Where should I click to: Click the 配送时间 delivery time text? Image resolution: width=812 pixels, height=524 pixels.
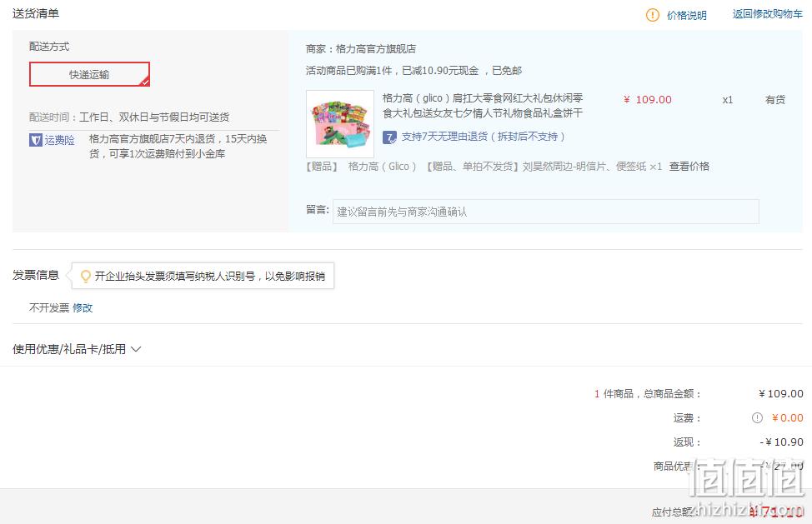[x=129, y=117]
